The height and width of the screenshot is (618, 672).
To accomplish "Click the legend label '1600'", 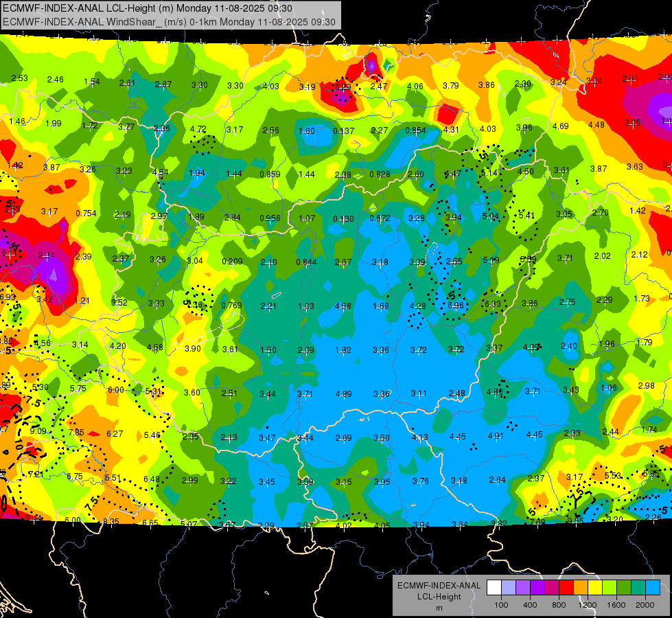I will (616, 605).
